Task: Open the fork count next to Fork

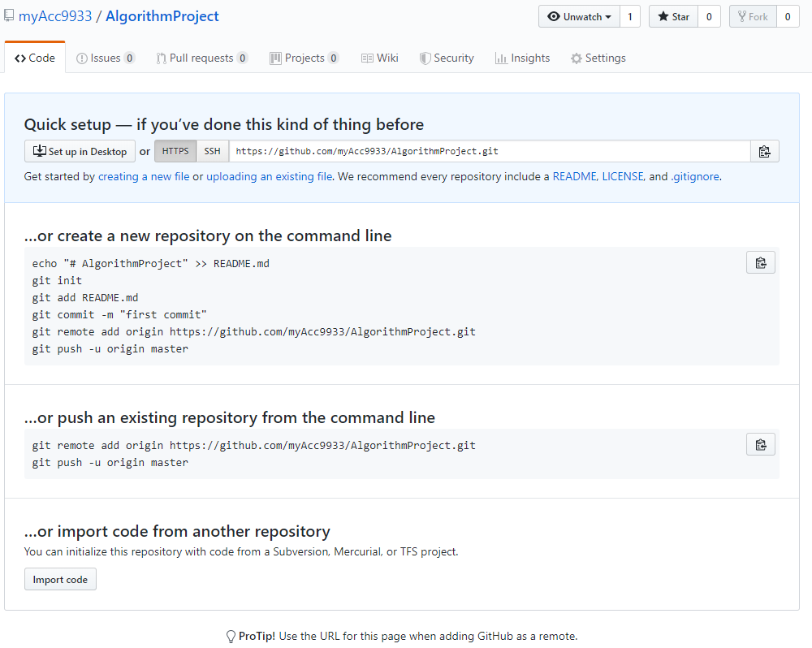Action: point(788,16)
